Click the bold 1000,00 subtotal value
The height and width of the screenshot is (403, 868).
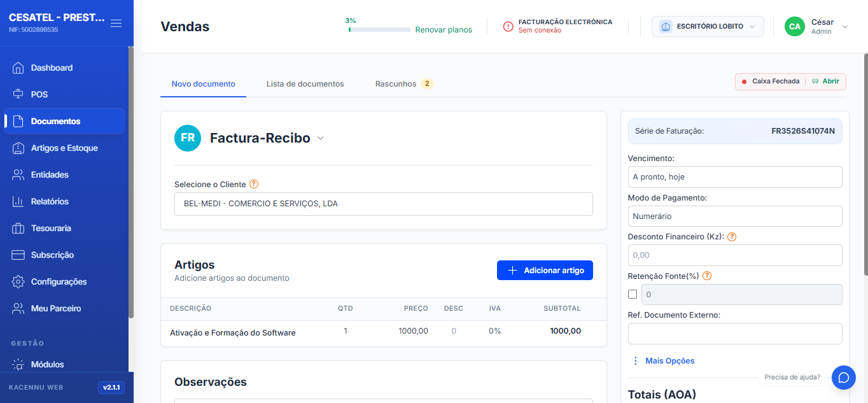(566, 331)
